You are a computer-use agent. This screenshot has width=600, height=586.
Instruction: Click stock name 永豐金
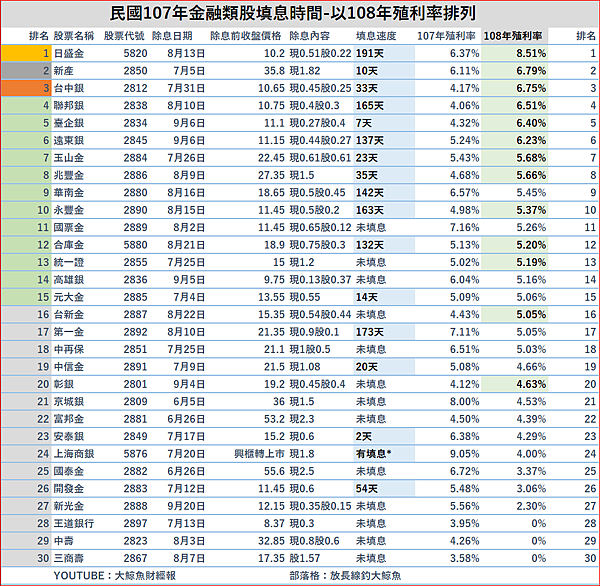coord(68,210)
